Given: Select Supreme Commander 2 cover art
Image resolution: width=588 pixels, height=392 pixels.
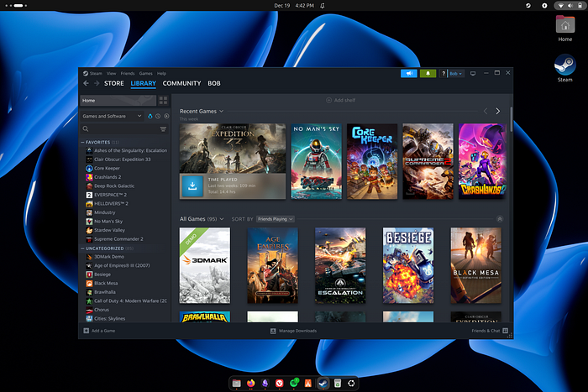Looking at the screenshot, I should tap(428, 161).
